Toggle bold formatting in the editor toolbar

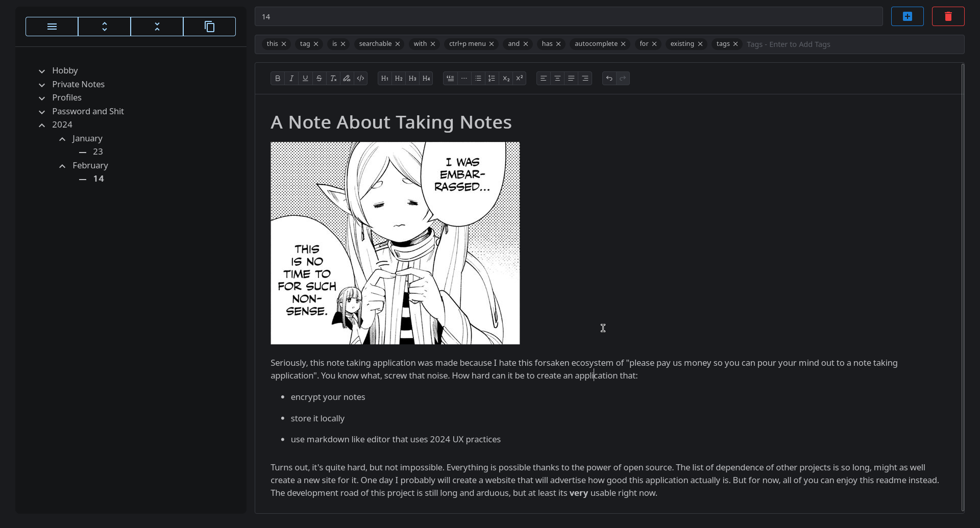(x=278, y=79)
